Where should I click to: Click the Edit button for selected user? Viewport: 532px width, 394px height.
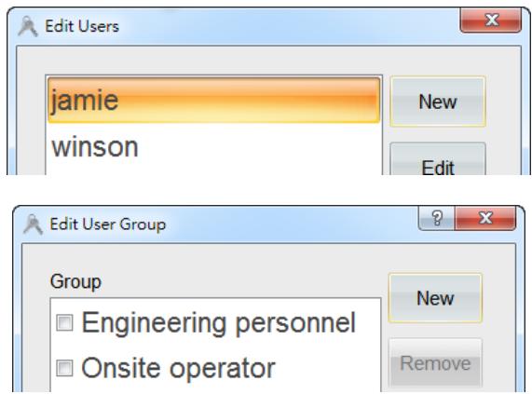pyautogui.click(x=438, y=158)
